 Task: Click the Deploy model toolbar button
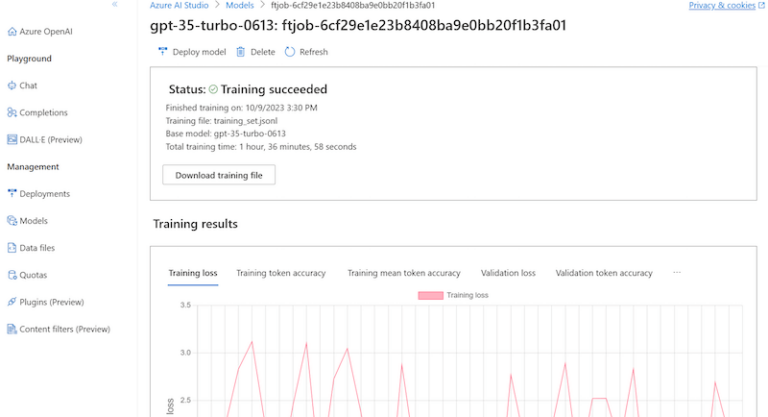pos(193,52)
